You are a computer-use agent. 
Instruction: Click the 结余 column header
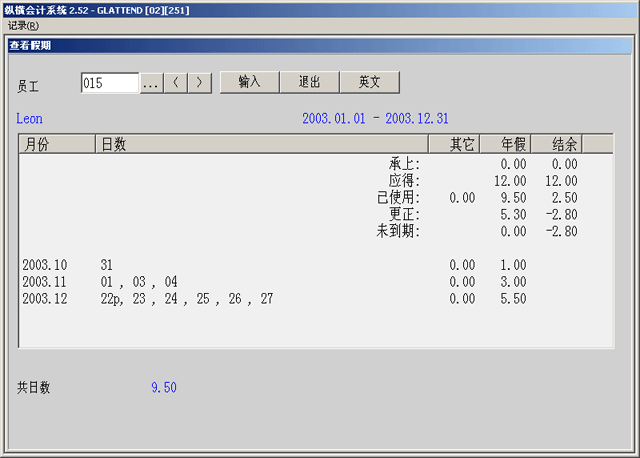[x=557, y=144]
